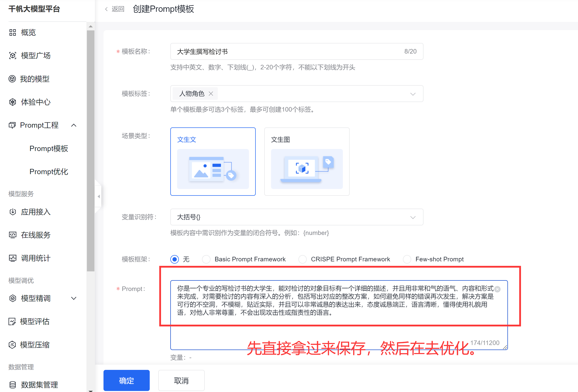The image size is (578, 392).
Task: Open the Prompt模板 submenu item
Action: (x=49, y=149)
